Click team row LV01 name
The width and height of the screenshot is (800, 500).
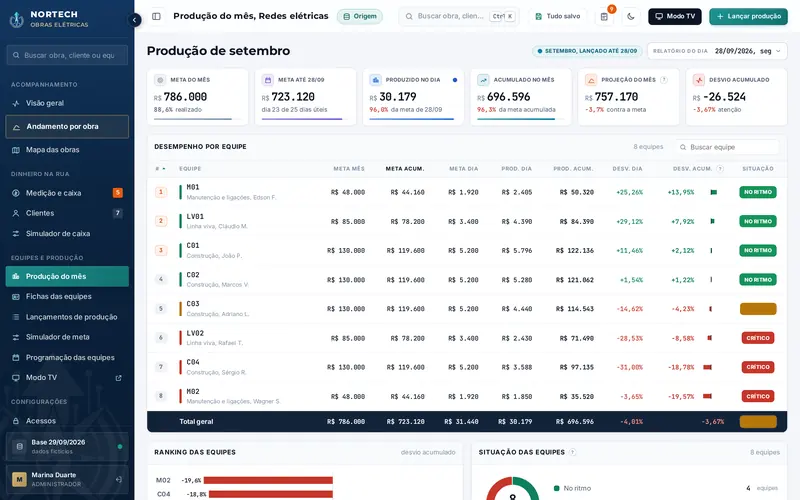point(195,216)
